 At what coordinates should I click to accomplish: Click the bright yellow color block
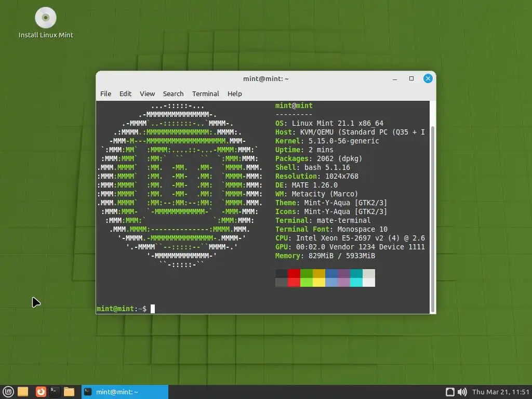[x=319, y=282]
